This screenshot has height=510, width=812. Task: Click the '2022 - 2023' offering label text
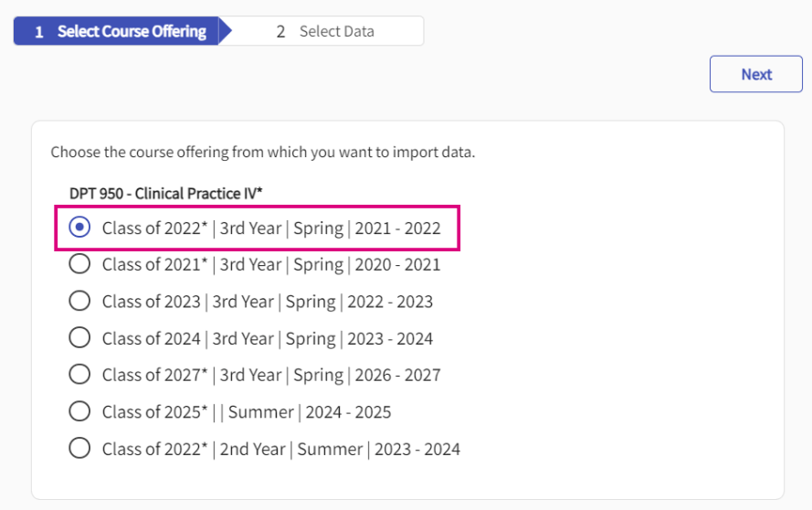[x=390, y=302]
